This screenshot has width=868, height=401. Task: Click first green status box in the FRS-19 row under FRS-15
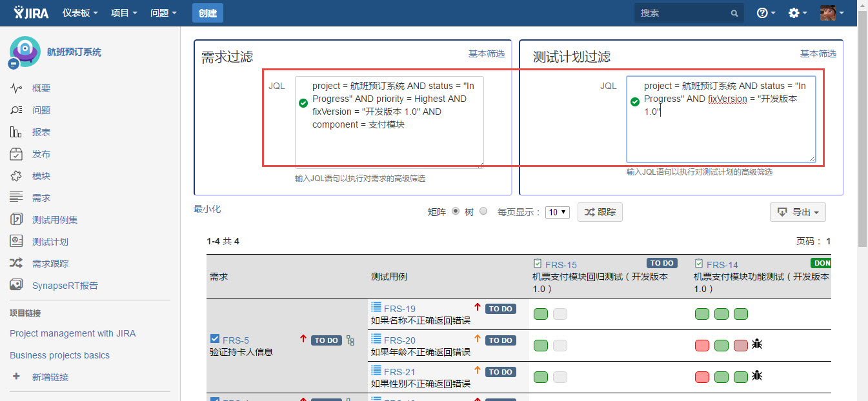[541, 314]
